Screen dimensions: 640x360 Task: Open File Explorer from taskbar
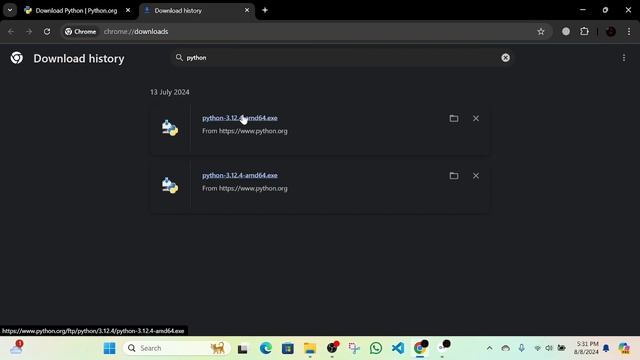coord(310,348)
